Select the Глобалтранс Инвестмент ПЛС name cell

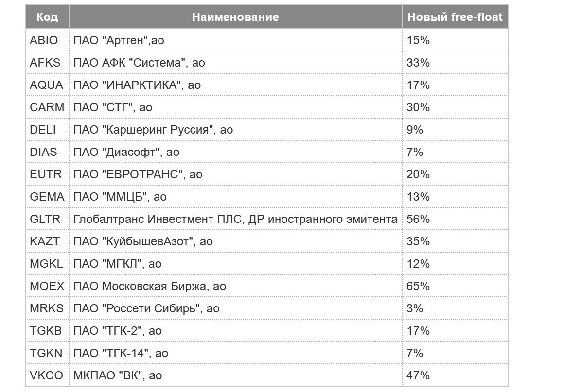tap(235, 219)
